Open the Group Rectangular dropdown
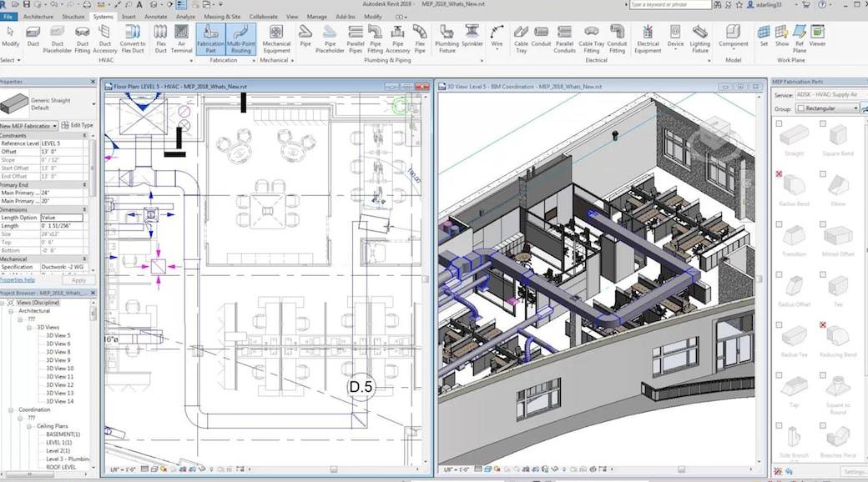This screenshot has height=482, width=868. tap(828, 108)
